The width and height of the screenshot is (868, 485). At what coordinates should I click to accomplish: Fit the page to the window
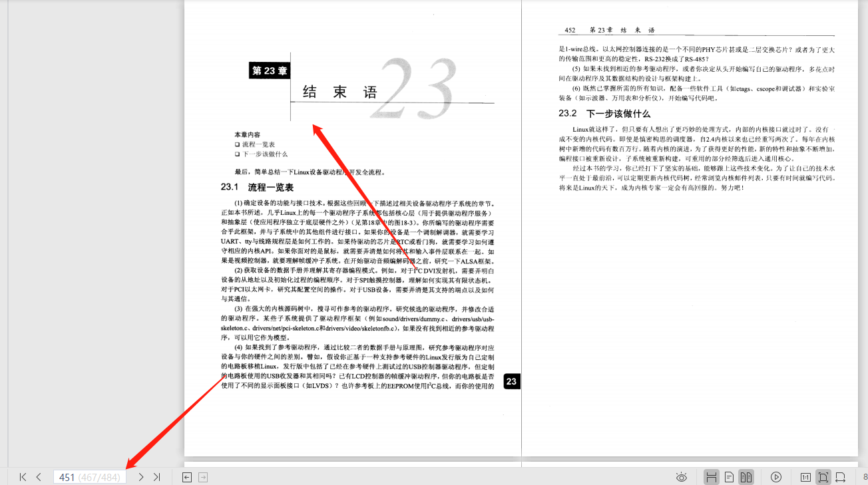pos(823,477)
